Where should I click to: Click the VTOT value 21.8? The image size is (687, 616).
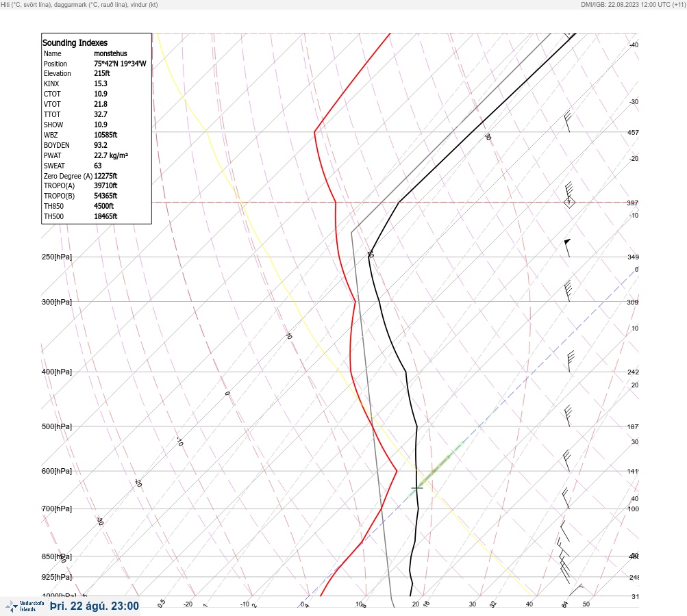click(x=100, y=104)
